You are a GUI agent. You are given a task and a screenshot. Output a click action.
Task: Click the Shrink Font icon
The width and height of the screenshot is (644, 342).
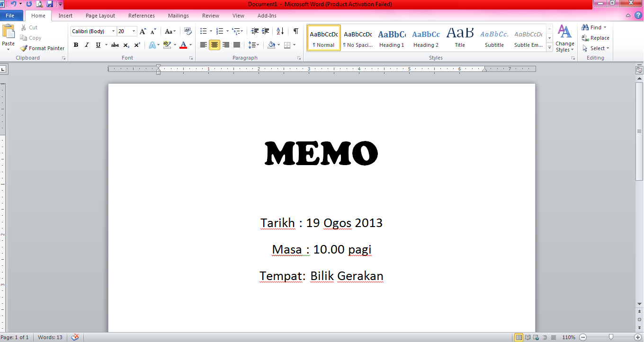point(153,31)
